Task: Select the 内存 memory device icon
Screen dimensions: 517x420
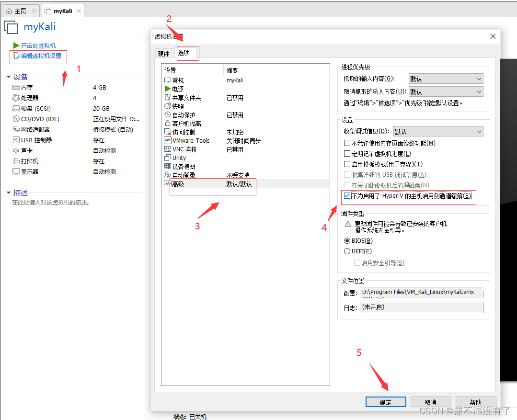Action: 16,87
